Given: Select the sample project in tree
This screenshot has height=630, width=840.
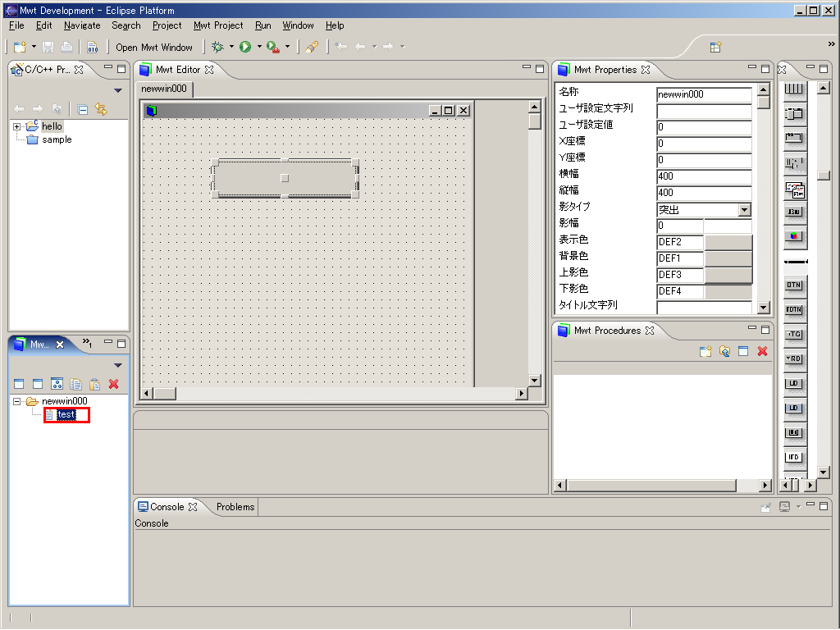Looking at the screenshot, I should (57, 139).
